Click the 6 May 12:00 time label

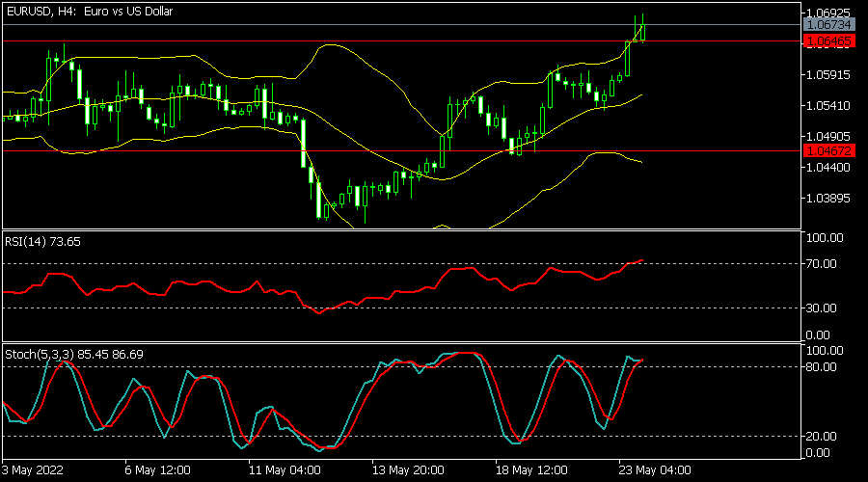click(158, 470)
